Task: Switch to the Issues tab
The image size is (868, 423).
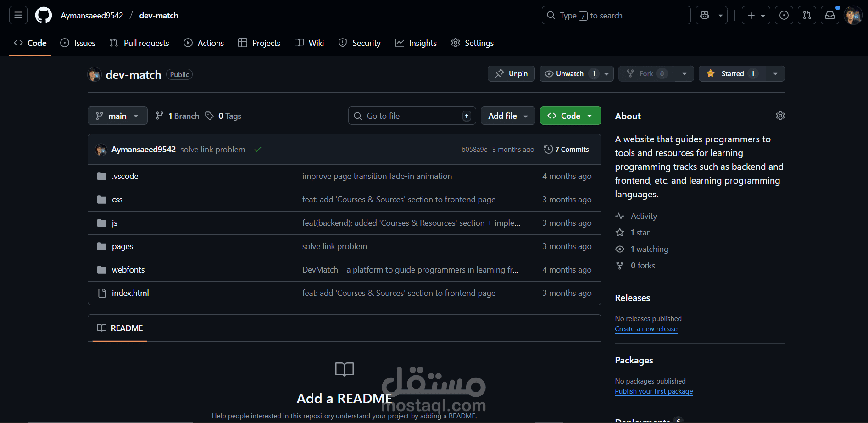Action: [x=78, y=43]
